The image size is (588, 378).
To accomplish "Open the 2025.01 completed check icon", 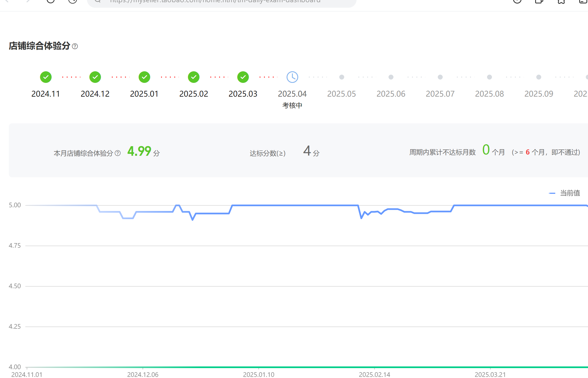I will [144, 77].
